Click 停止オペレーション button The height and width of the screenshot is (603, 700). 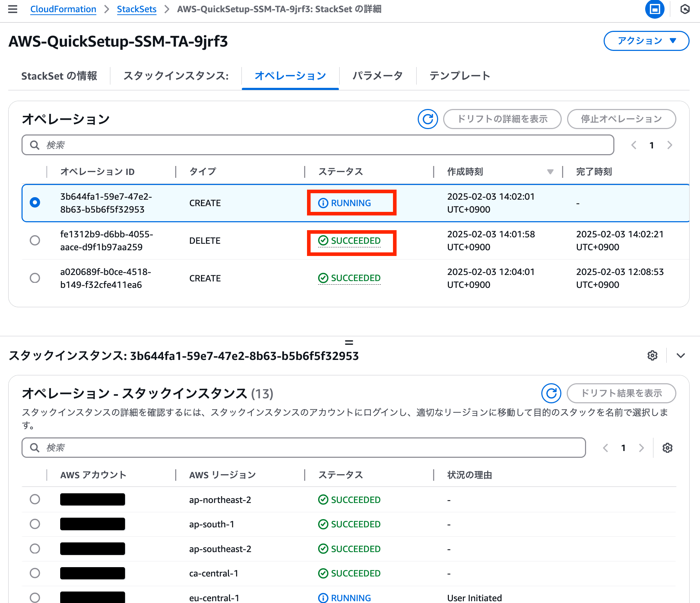pos(622,119)
